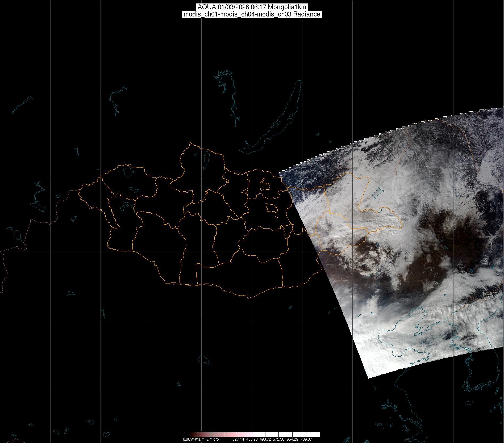Click the green marker on the colorbar
504x443 pixels.
(211, 434)
